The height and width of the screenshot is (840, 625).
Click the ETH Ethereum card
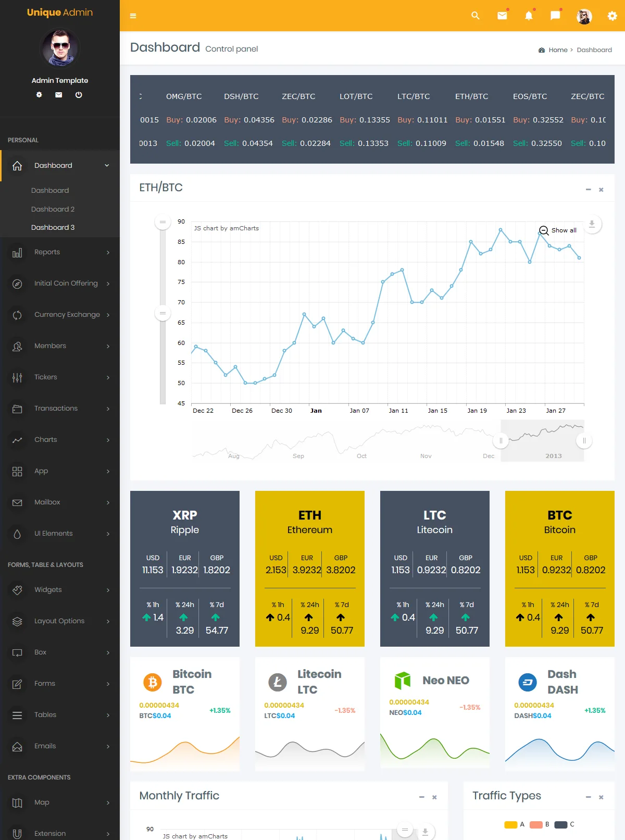coord(310,569)
